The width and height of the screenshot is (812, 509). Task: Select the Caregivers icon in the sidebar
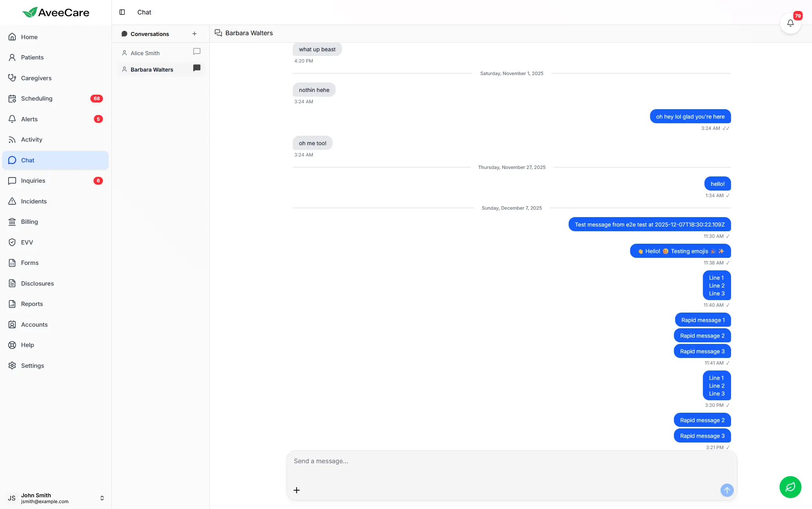coord(12,78)
